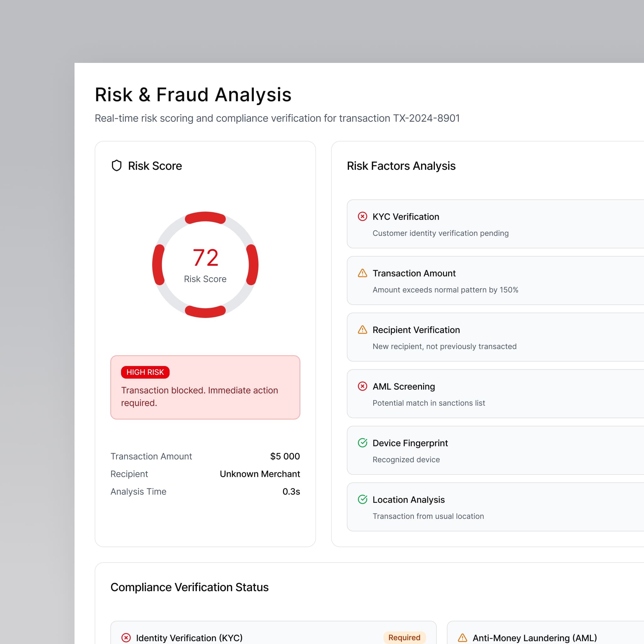The height and width of the screenshot is (644, 644).
Task: Click the $5 000 transaction amount value
Action: click(x=285, y=456)
